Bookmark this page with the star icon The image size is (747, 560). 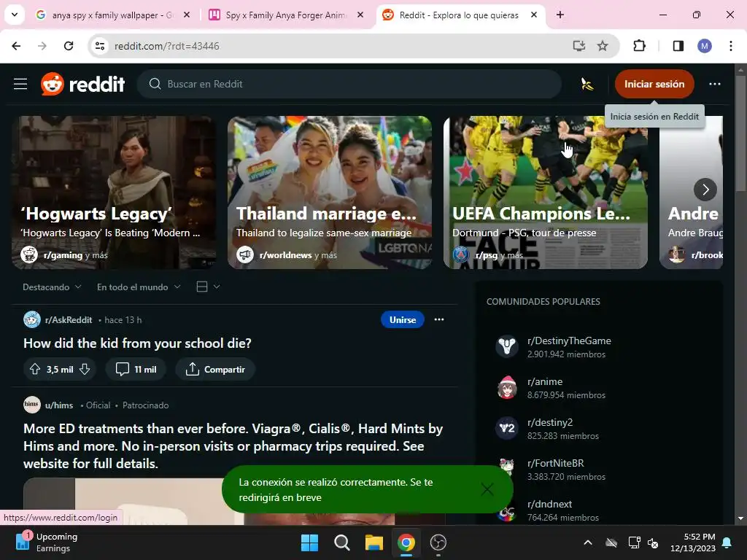[x=603, y=46]
